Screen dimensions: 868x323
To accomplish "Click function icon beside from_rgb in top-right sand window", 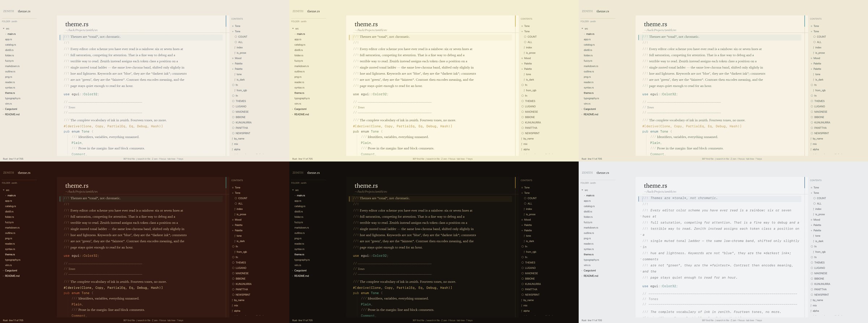I will pos(814,91).
